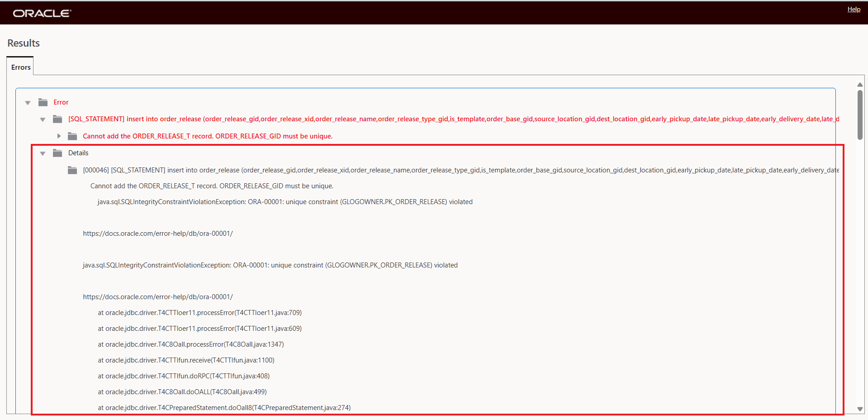
Task: Switch to the Errors tab
Action: click(x=20, y=67)
